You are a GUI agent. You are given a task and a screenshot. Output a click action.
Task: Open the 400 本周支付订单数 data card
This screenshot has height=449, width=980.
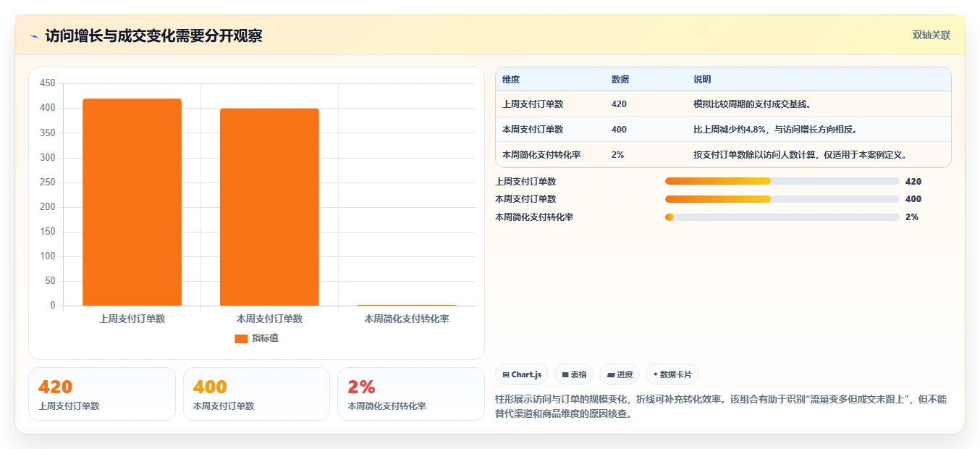pyautogui.click(x=256, y=394)
